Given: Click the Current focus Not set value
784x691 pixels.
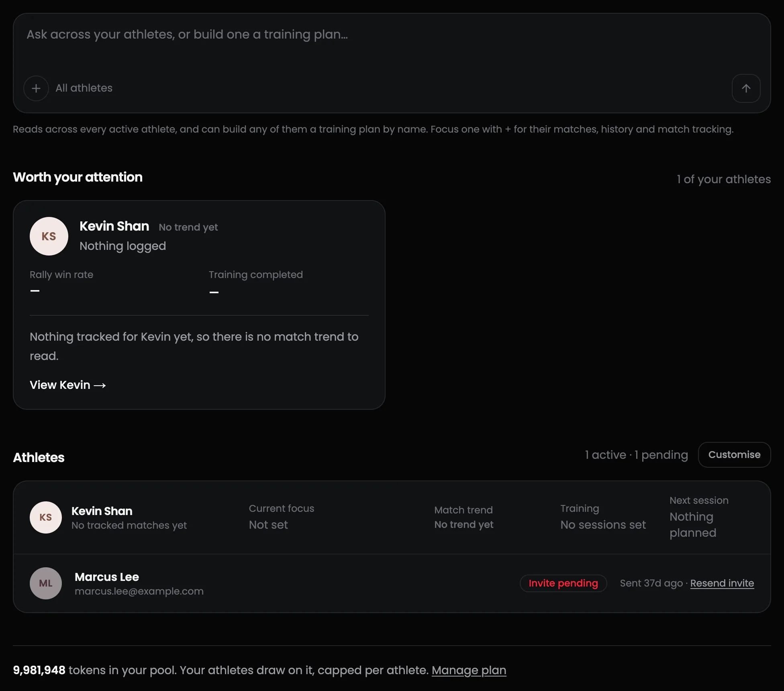Looking at the screenshot, I should pyautogui.click(x=268, y=525).
